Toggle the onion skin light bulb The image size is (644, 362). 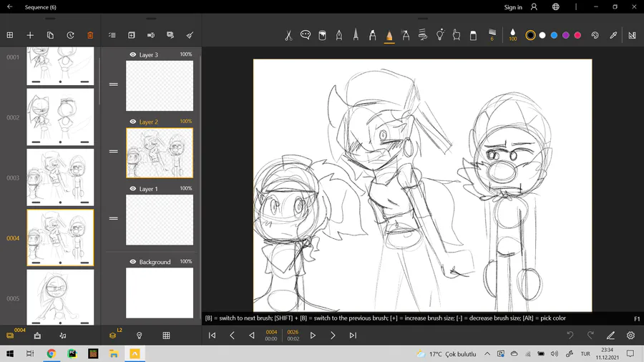coord(140,336)
